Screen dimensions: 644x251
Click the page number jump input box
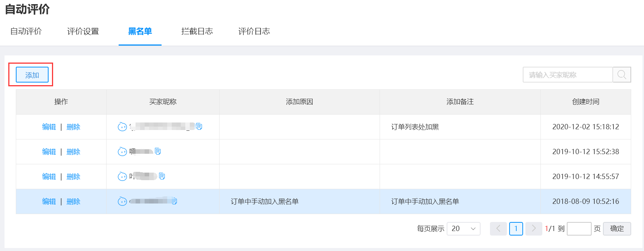click(x=579, y=228)
